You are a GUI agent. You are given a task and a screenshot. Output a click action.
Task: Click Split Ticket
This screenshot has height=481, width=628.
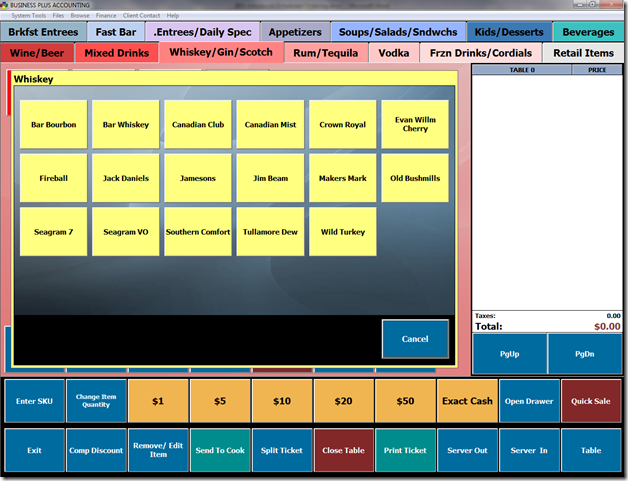pos(282,450)
